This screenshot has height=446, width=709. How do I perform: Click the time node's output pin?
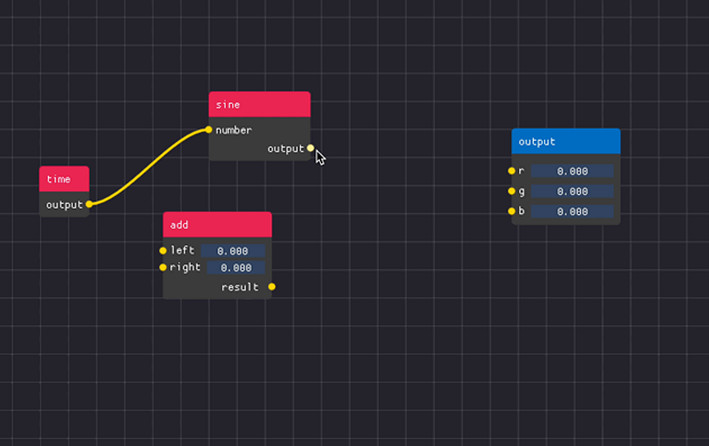[x=89, y=204]
